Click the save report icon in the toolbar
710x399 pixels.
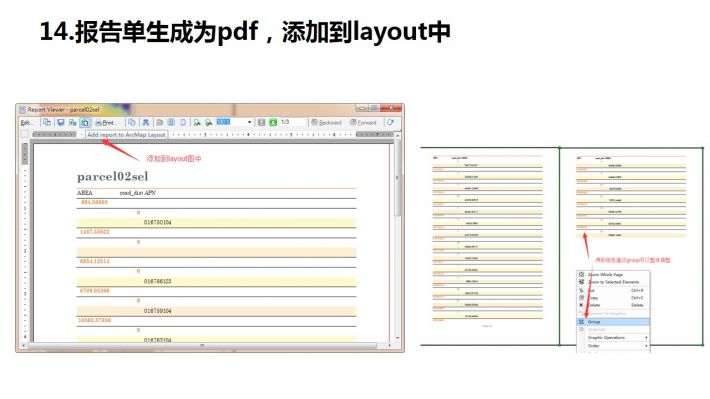tap(60, 123)
